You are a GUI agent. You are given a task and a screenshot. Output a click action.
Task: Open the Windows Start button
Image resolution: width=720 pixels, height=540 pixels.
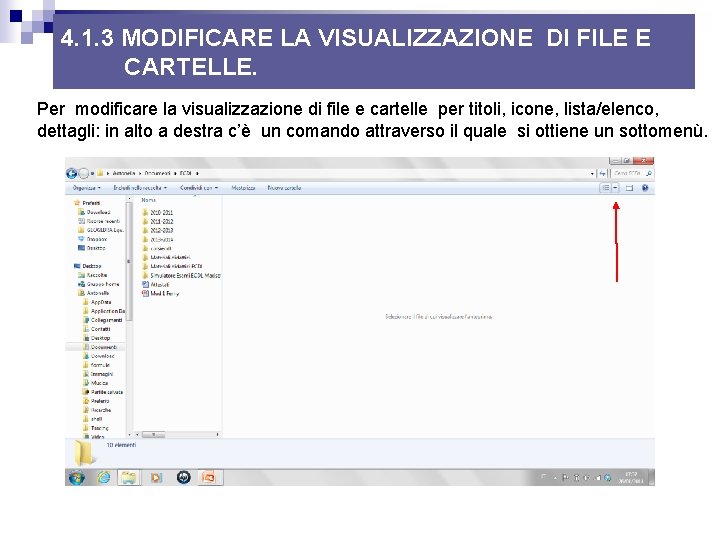pos(76,478)
